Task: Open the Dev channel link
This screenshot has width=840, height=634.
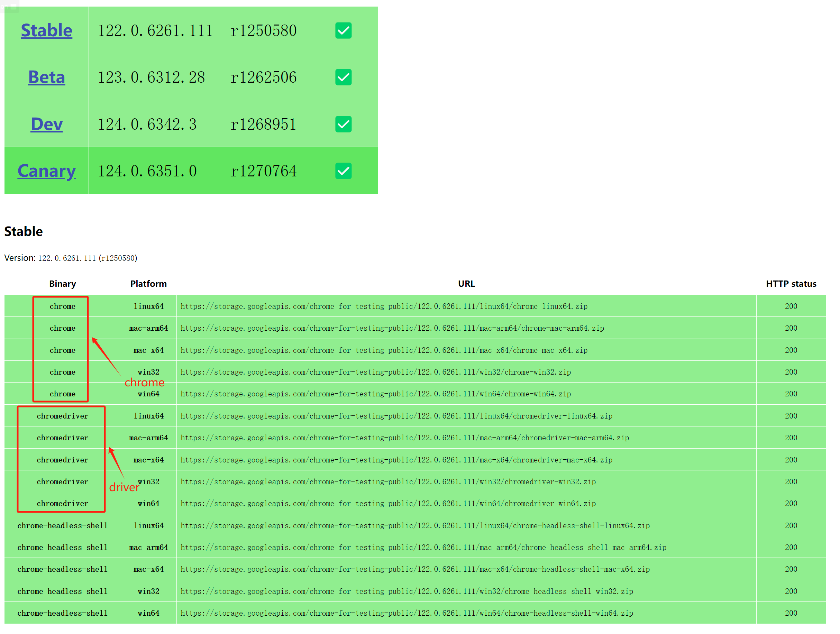Action: click(46, 124)
